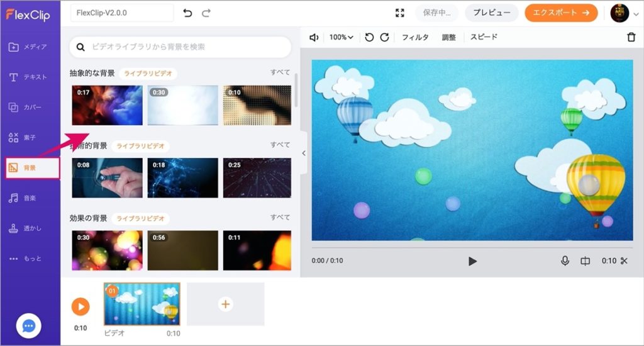Open the メディア media panel

click(28, 47)
